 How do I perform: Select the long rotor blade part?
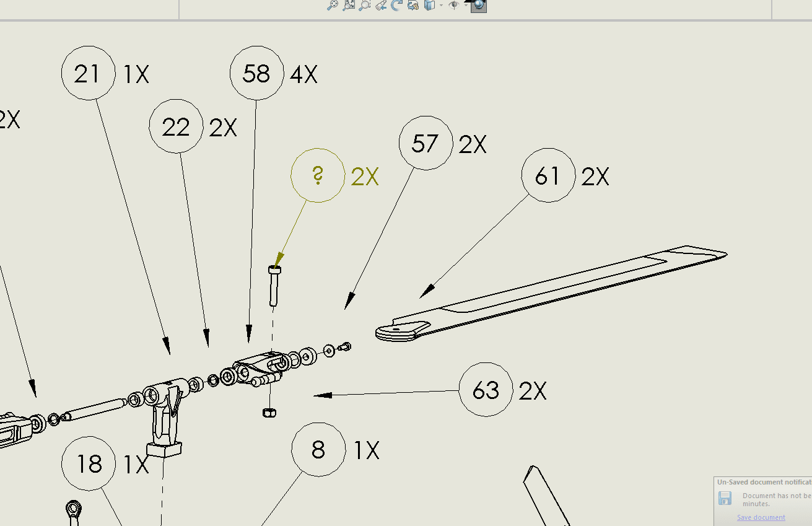(x=551, y=295)
